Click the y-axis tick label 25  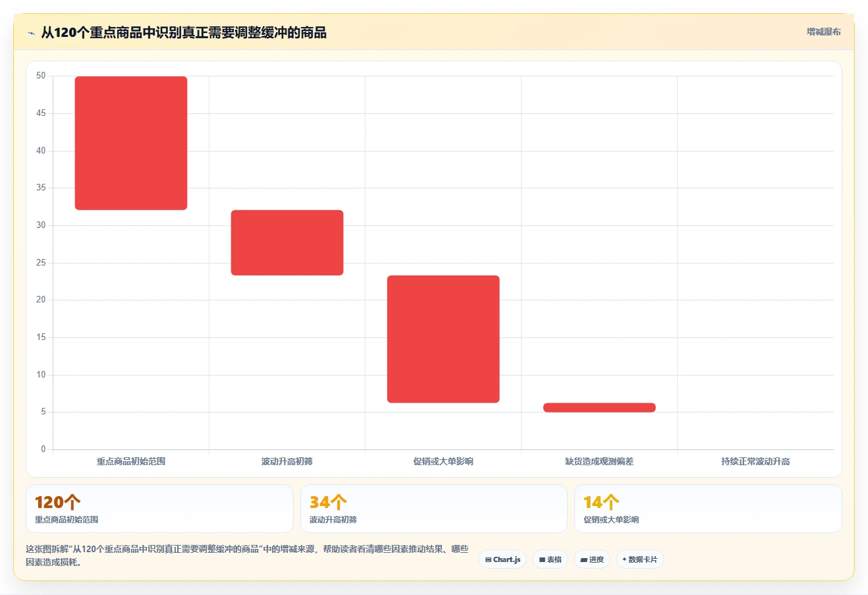pos(41,263)
